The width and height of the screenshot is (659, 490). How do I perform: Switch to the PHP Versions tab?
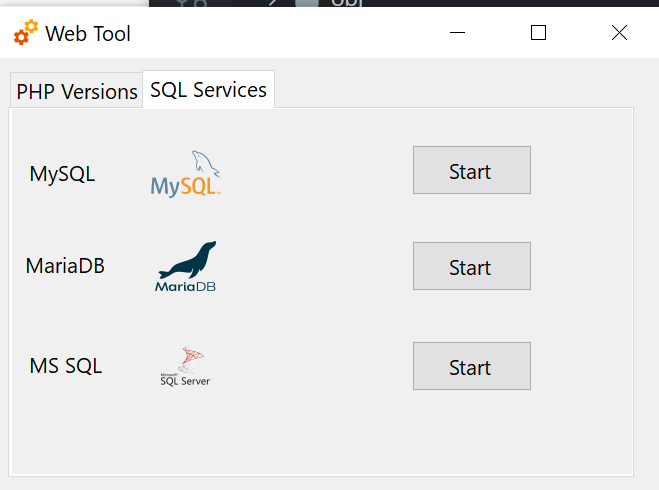(77, 90)
